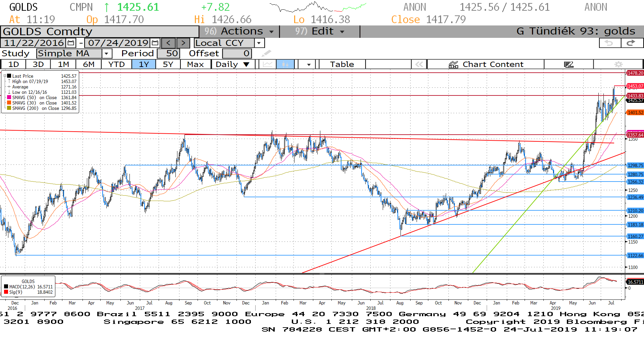Image resolution: width=644 pixels, height=348 pixels.
Task: Select the YTD time range tab
Action: [x=116, y=64]
